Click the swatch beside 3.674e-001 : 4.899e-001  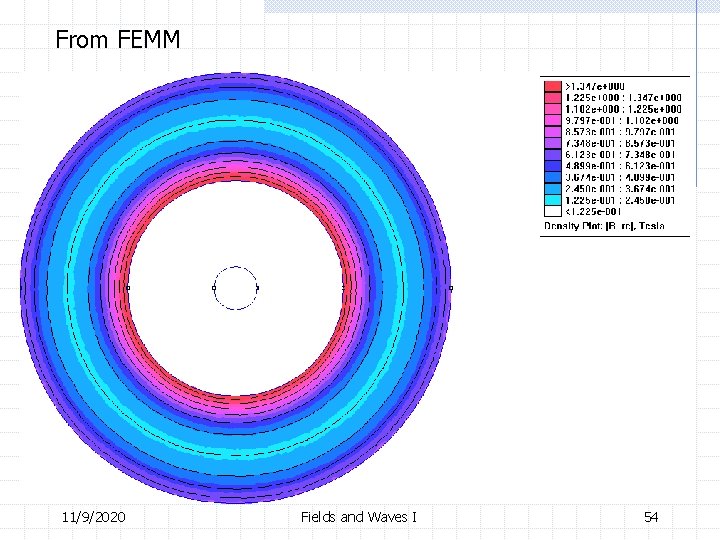553,177
